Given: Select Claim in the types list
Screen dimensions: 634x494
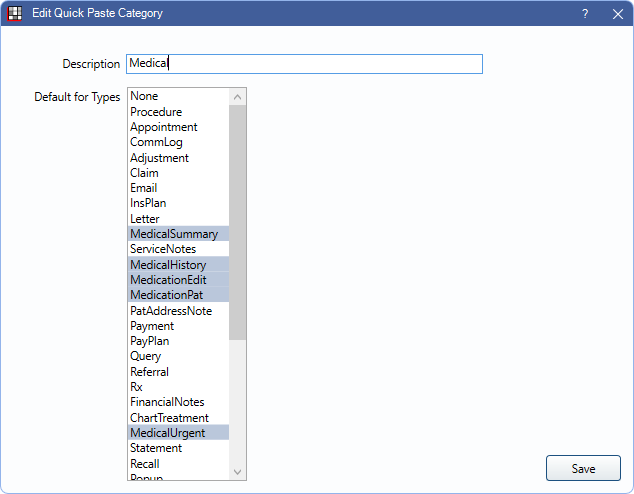Looking at the screenshot, I should click(178, 173).
